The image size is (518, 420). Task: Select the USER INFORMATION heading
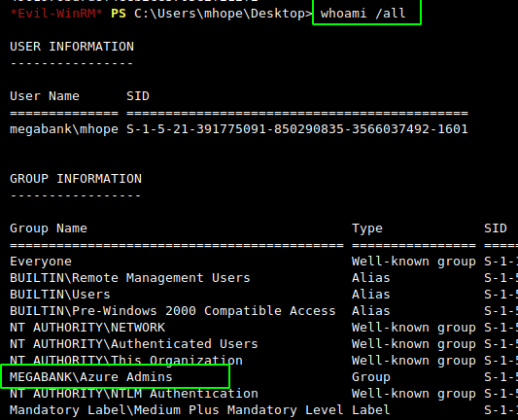[72, 47]
